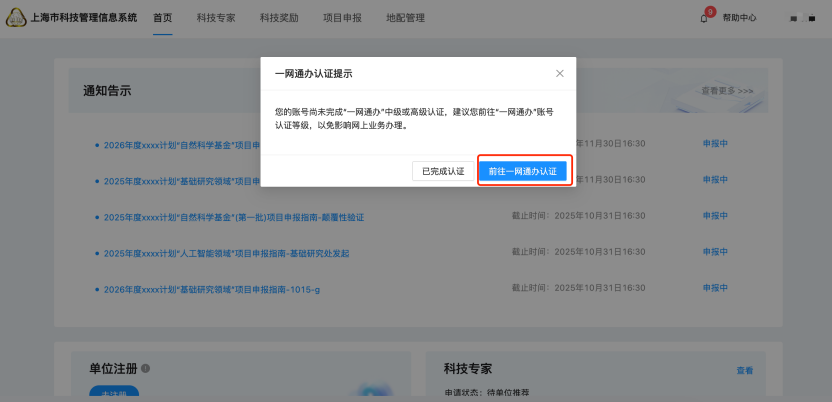The image size is (832, 402).
Task: Switch to the 首页 tab
Action: point(163,18)
